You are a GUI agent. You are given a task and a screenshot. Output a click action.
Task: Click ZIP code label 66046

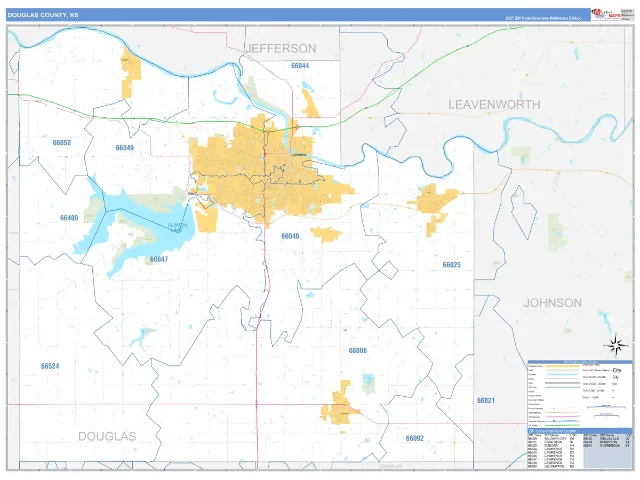point(290,236)
